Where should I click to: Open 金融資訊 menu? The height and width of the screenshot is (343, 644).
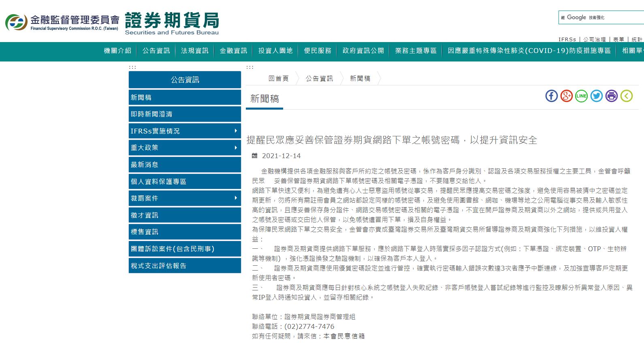(233, 51)
